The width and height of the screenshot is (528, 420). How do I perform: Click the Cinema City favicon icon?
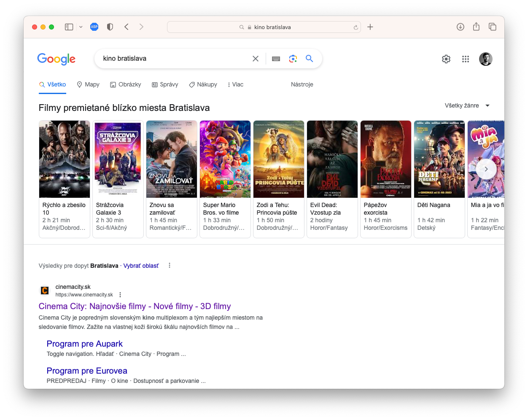(x=45, y=291)
